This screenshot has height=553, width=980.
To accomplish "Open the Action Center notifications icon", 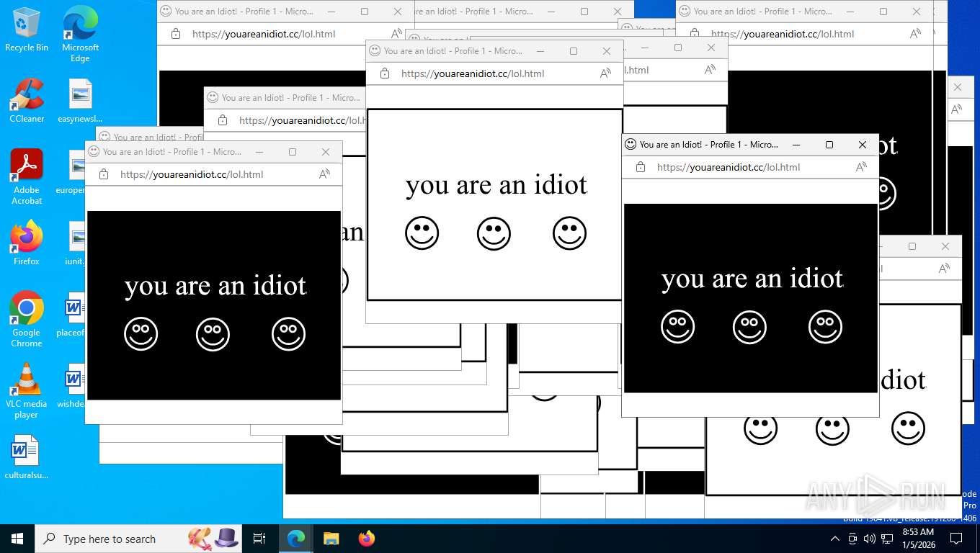I will tap(956, 539).
